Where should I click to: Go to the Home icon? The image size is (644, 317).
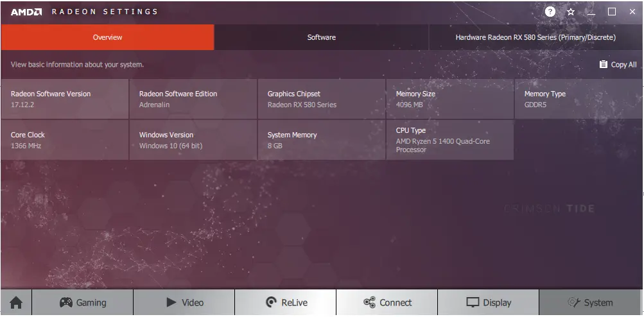point(16,303)
